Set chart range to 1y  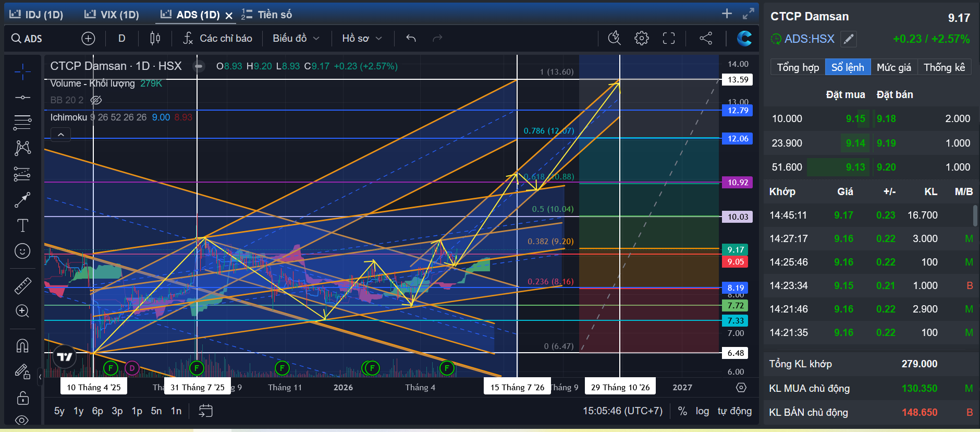(x=79, y=411)
